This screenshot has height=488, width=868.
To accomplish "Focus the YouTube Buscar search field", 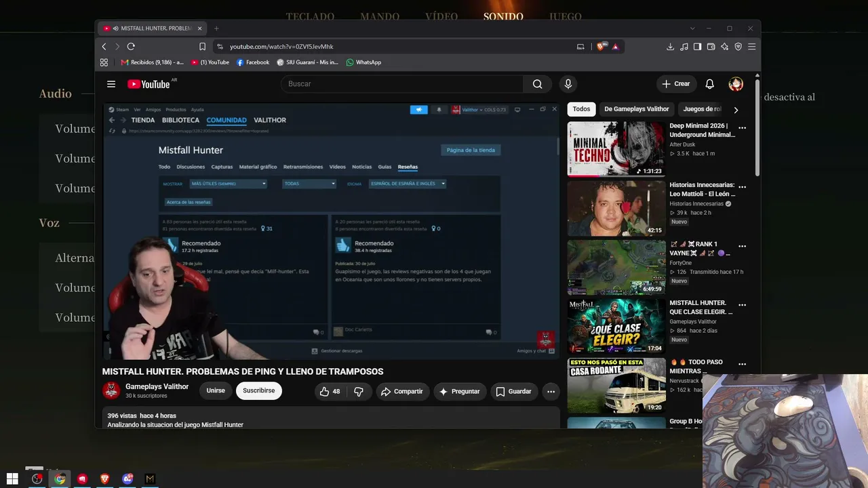I will click(x=401, y=84).
